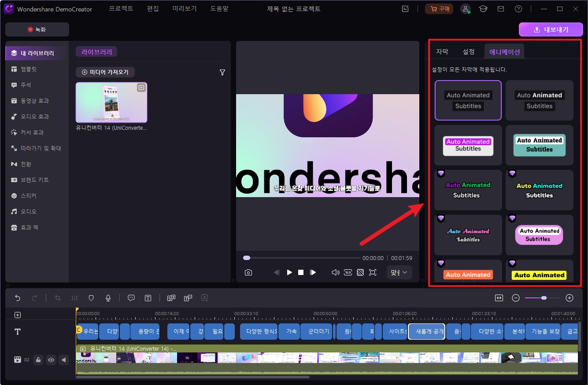Open the user account avatar
Viewport: 588px width, 385px height.
[466, 9]
